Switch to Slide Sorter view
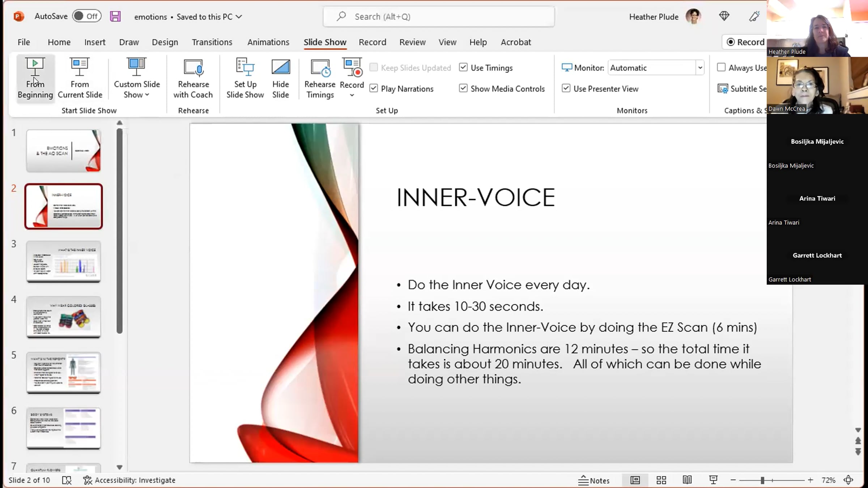Image resolution: width=868 pixels, height=488 pixels. coord(661,480)
